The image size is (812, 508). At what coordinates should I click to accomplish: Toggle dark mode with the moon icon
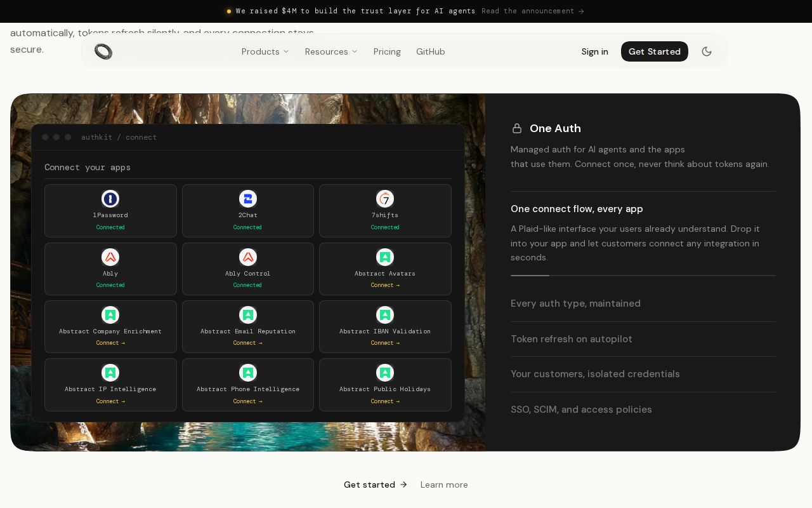pos(707,51)
